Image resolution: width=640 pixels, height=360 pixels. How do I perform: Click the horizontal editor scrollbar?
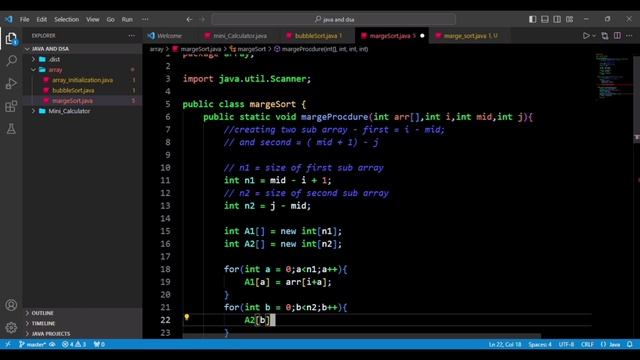(362, 336)
